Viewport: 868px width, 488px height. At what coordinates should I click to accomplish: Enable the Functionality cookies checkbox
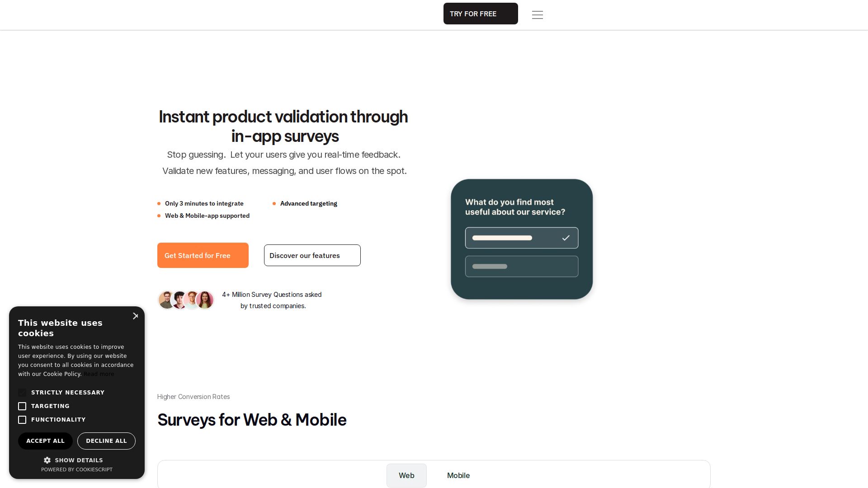click(22, 420)
